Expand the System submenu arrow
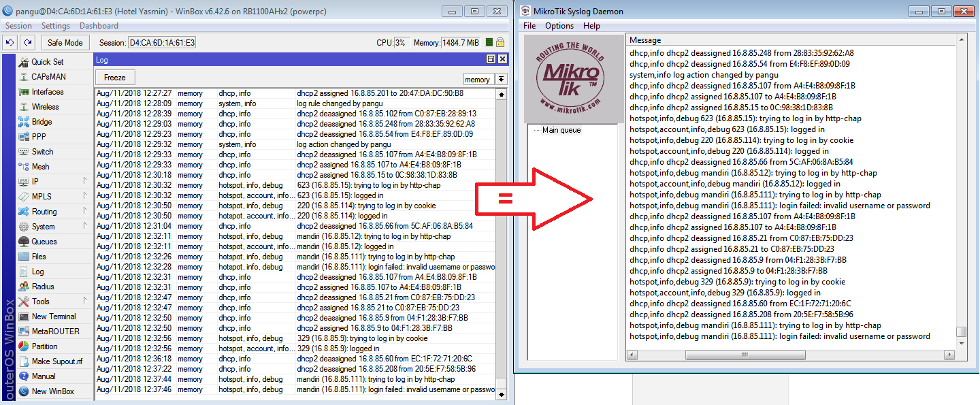Viewport: 980px width, 405px height. coord(86,226)
